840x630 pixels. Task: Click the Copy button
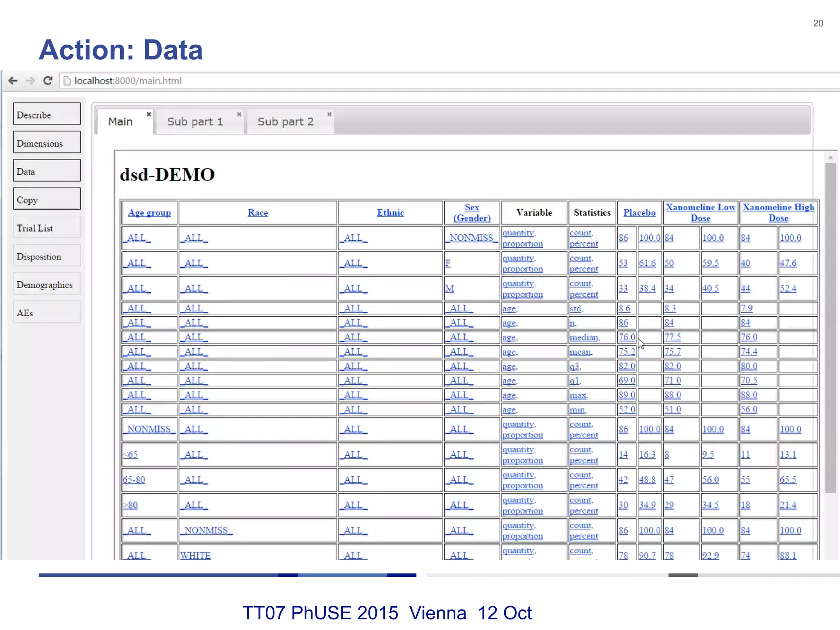coord(47,199)
